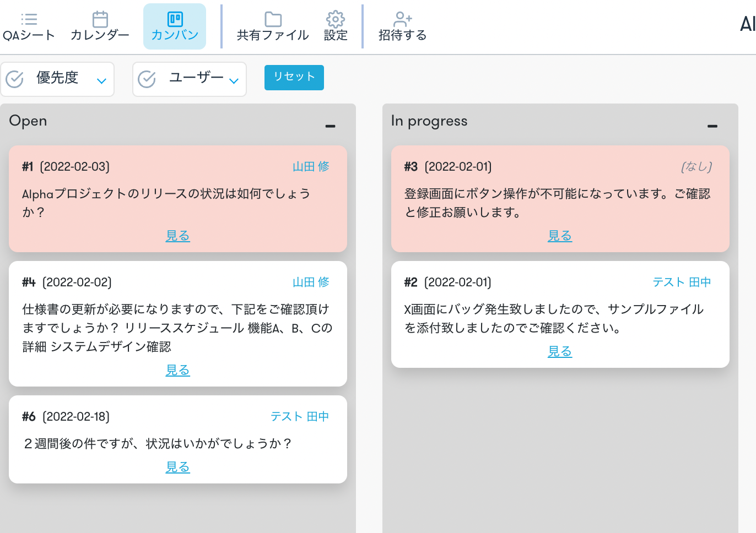Open the 共有ファイル folder icon
This screenshot has width=756, height=533.
273,19
